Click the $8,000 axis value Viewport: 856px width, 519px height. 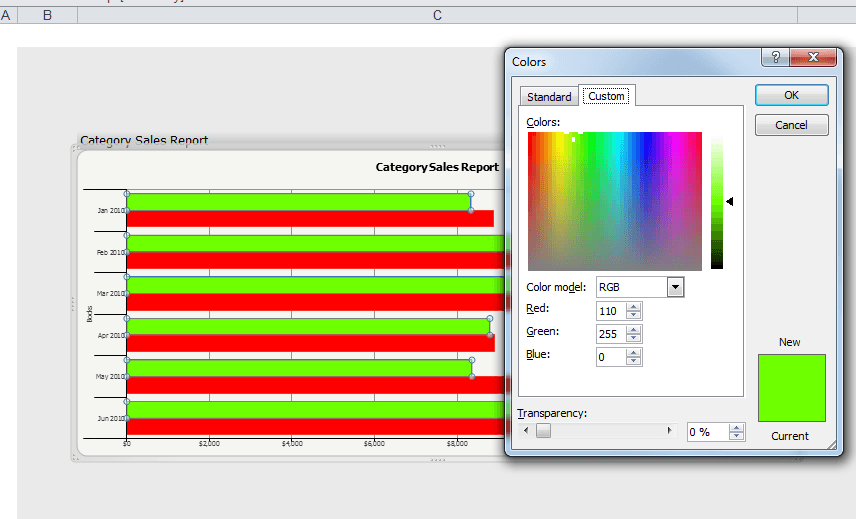(x=457, y=444)
